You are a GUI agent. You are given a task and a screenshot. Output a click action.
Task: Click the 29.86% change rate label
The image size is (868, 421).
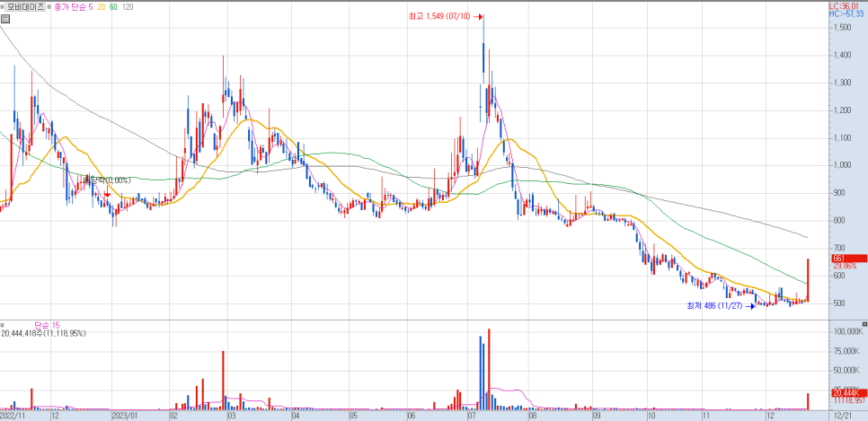click(x=845, y=266)
